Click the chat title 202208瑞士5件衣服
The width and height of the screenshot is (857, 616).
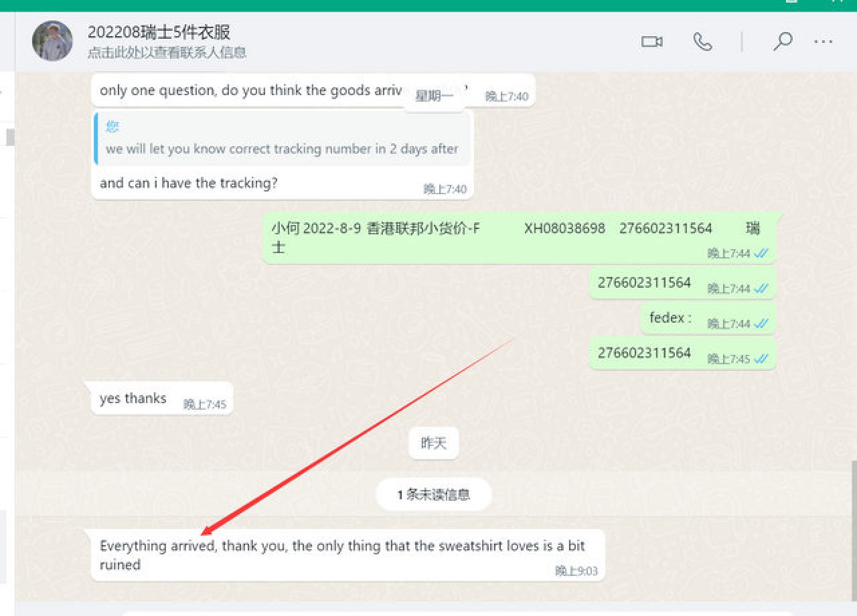coord(159,32)
